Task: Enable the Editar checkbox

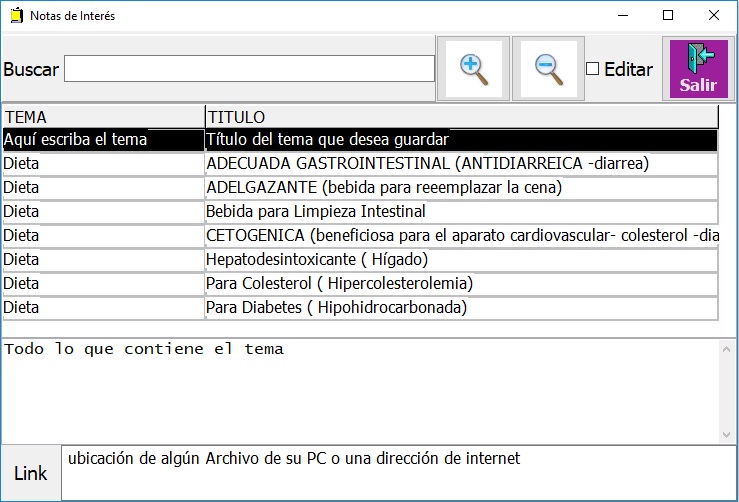Action: (592, 69)
